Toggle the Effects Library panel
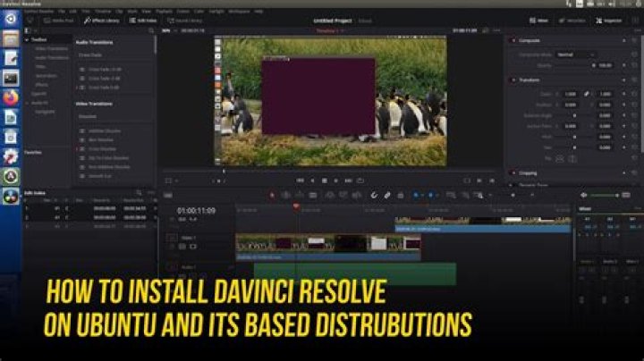 coord(101,21)
